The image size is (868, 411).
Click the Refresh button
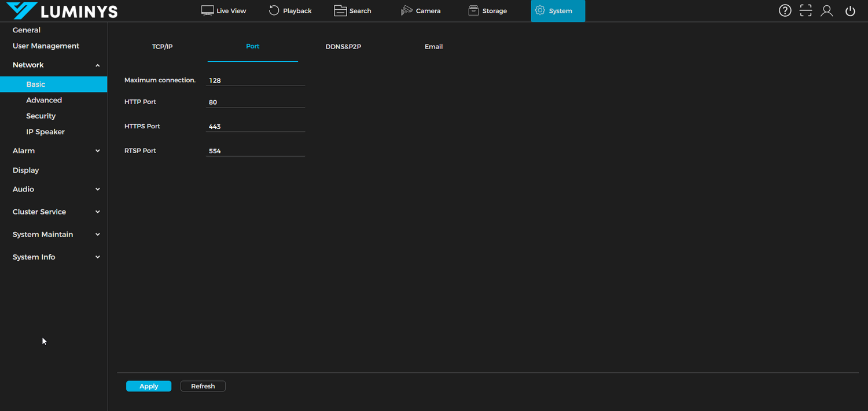(203, 386)
